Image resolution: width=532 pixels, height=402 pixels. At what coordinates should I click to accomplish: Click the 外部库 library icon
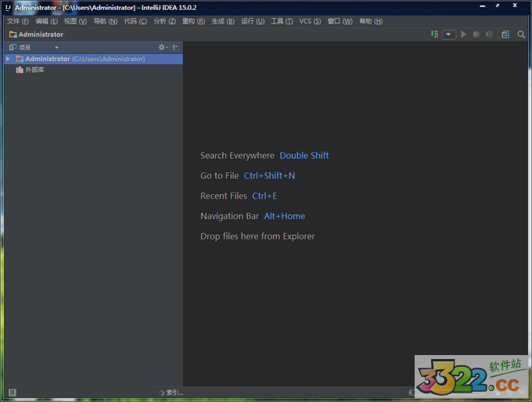20,70
